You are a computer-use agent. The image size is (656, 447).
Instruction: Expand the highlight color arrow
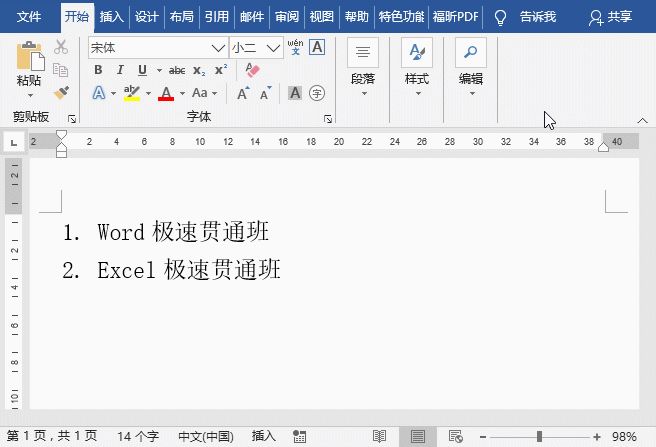(x=148, y=93)
